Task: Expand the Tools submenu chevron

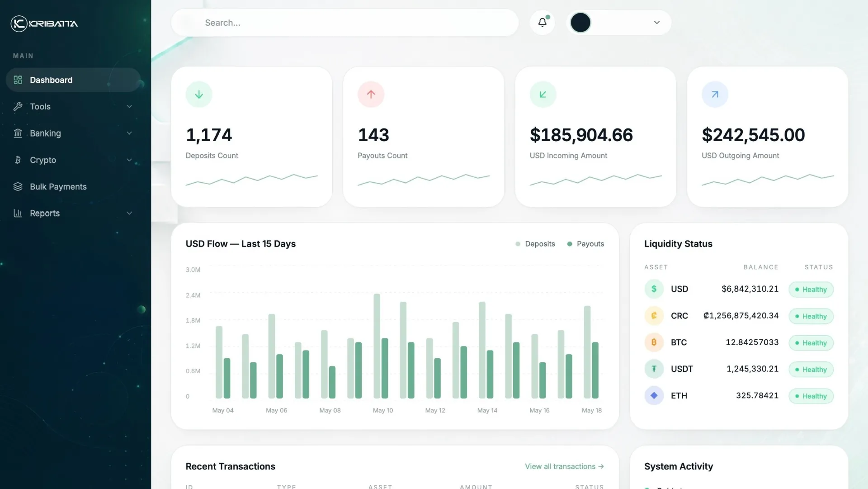Action: (x=129, y=107)
